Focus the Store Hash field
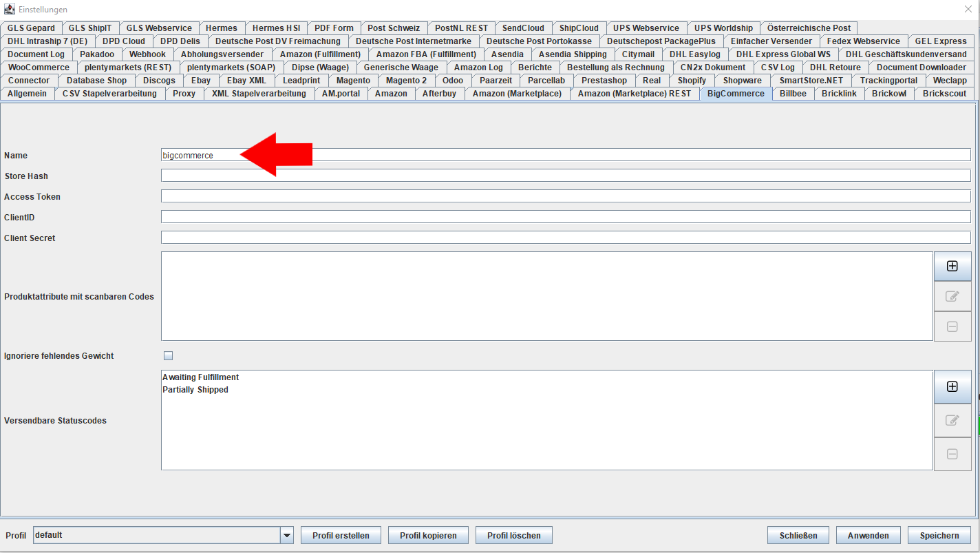980x553 pixels. (566, 176)
